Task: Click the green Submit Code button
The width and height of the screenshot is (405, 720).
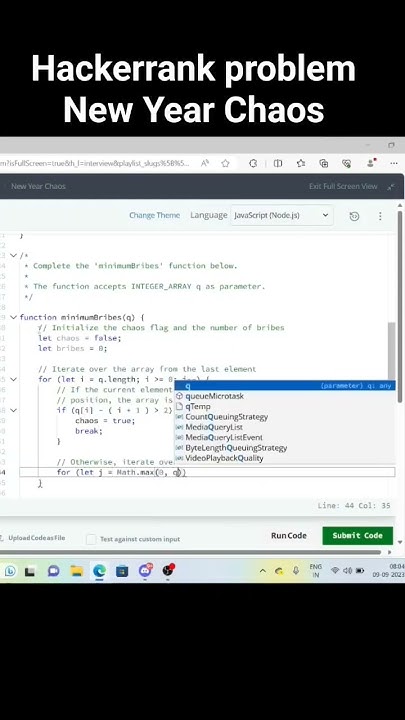Action: [x=357, y=536]
